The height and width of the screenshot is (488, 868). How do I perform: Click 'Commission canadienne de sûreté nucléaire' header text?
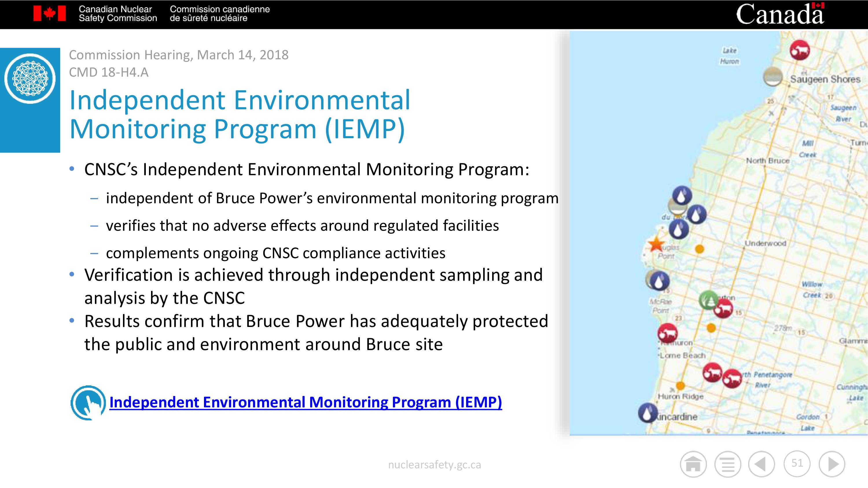tap(220, 14)
